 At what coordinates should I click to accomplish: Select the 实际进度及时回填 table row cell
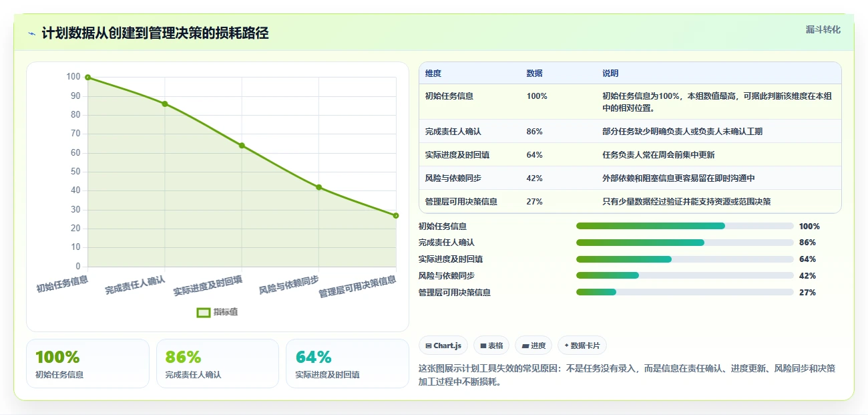click(x=457, y=155)
